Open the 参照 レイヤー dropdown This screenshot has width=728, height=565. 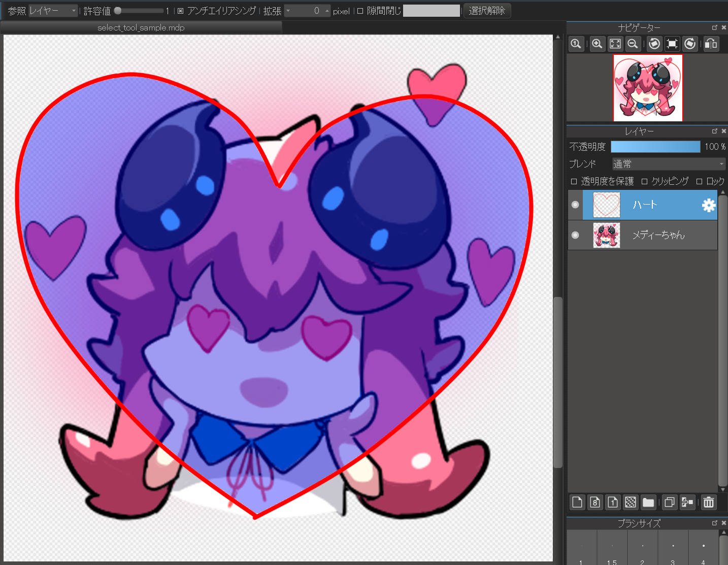click(x=53, y=11)
